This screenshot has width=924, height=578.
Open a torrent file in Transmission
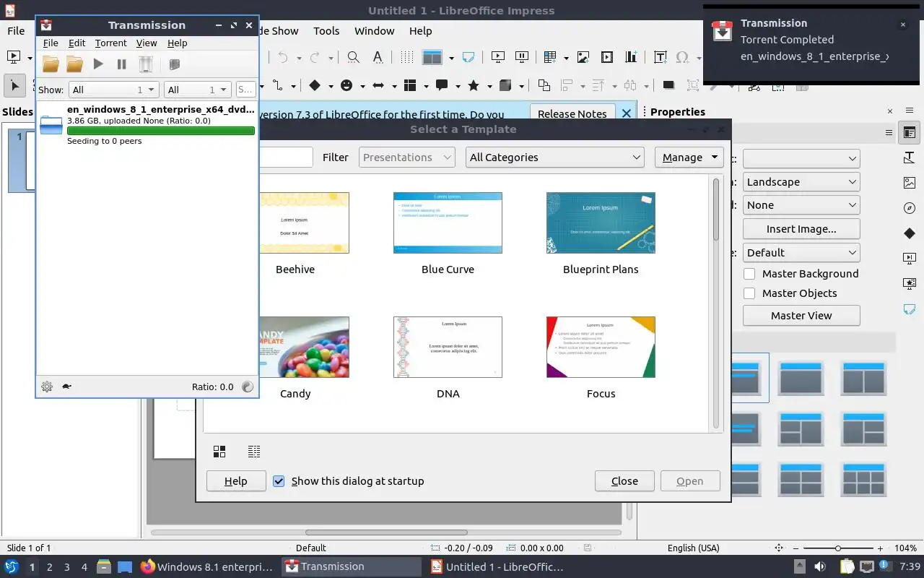[x=51, y=64]
